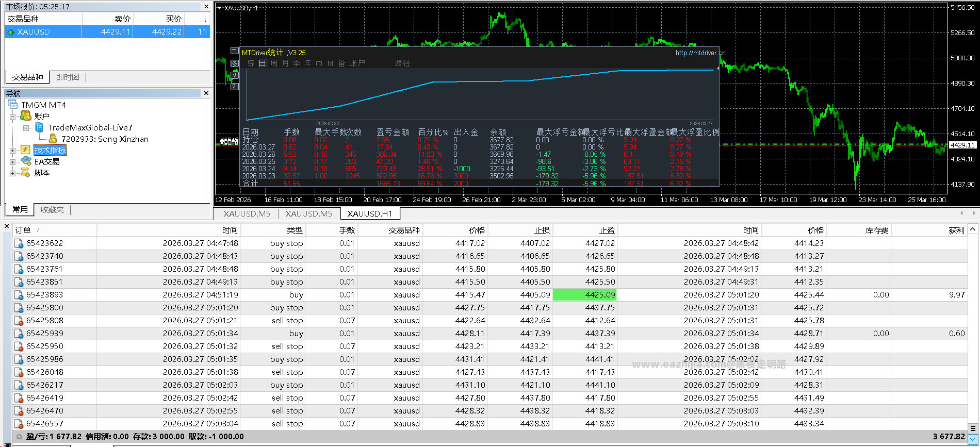Switch to the 即时图 tab in market watch
Screen dimensions: 980x447
[x=68, y=77]
